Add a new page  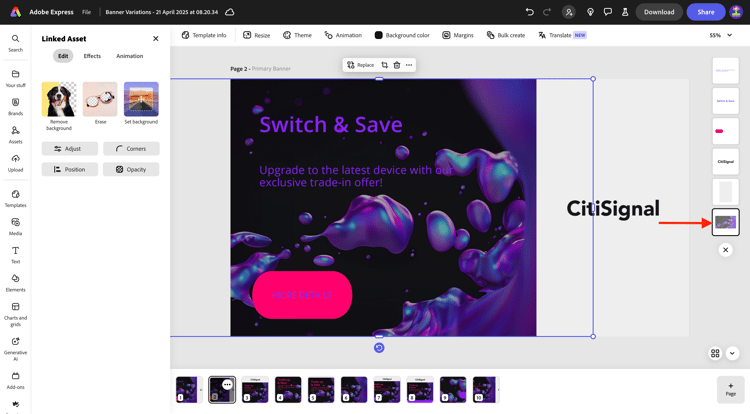pos(730,389)
